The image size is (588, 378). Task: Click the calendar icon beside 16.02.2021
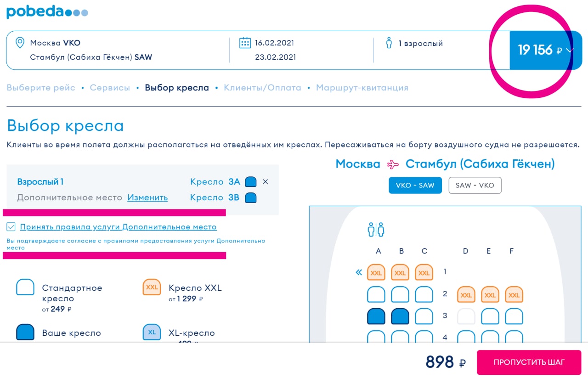[245, 43]
